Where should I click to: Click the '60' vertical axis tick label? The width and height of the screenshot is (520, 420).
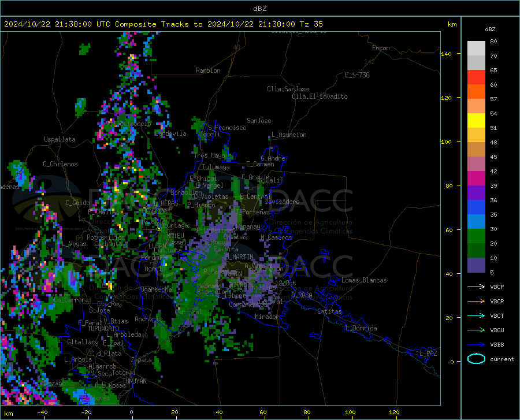[x=449, y=230]
